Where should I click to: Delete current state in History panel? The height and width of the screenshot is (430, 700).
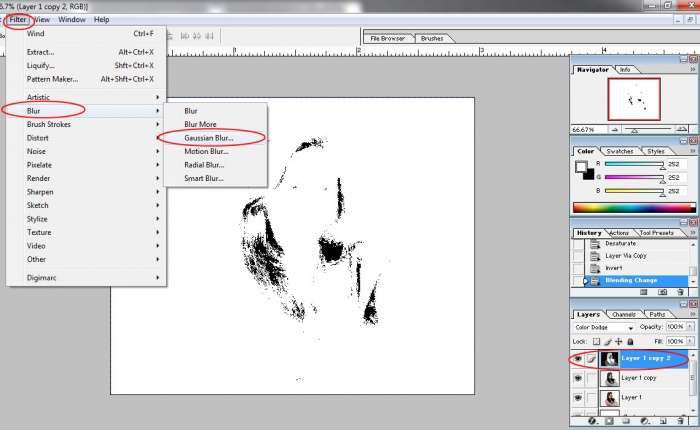[x=680, y=292]
